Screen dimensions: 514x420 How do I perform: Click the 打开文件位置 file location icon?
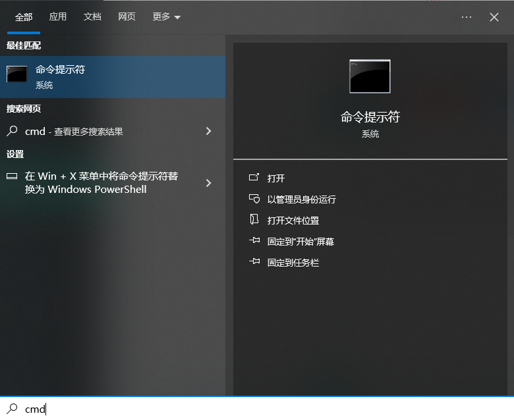tap(254, 220)
